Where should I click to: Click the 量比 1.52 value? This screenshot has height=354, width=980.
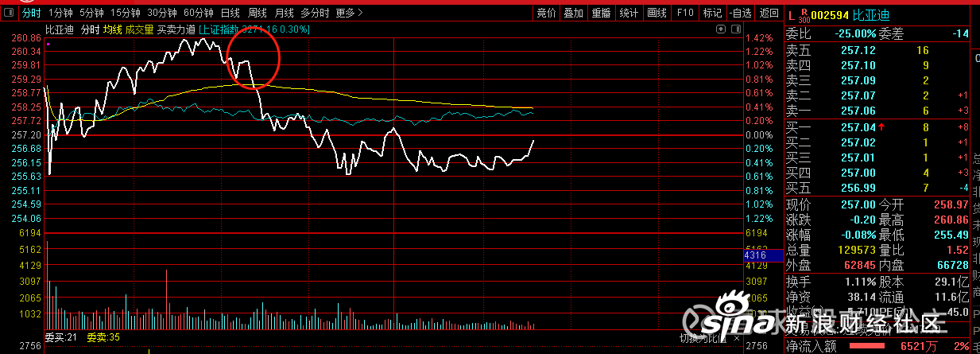coord(959,251)
